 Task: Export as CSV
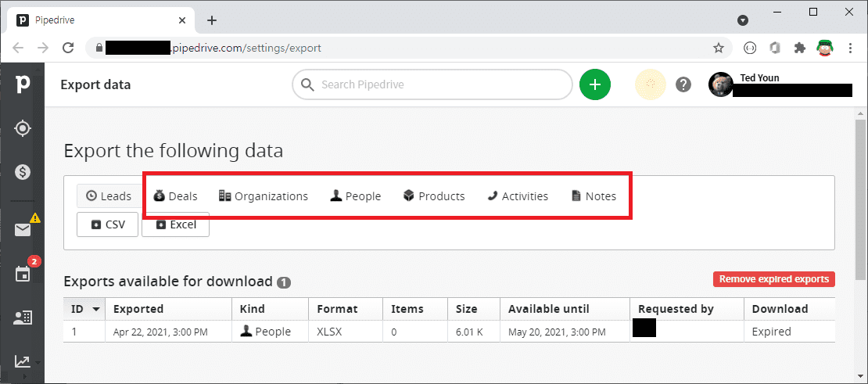107,224
